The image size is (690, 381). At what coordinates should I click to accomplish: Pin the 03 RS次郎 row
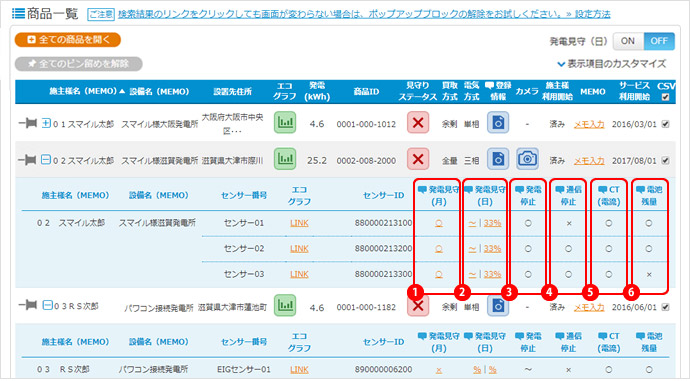point(28,305)
